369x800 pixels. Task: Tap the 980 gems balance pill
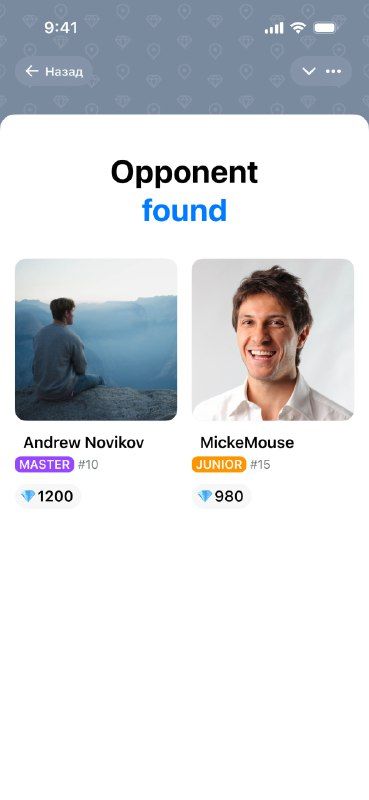point(222,496)
